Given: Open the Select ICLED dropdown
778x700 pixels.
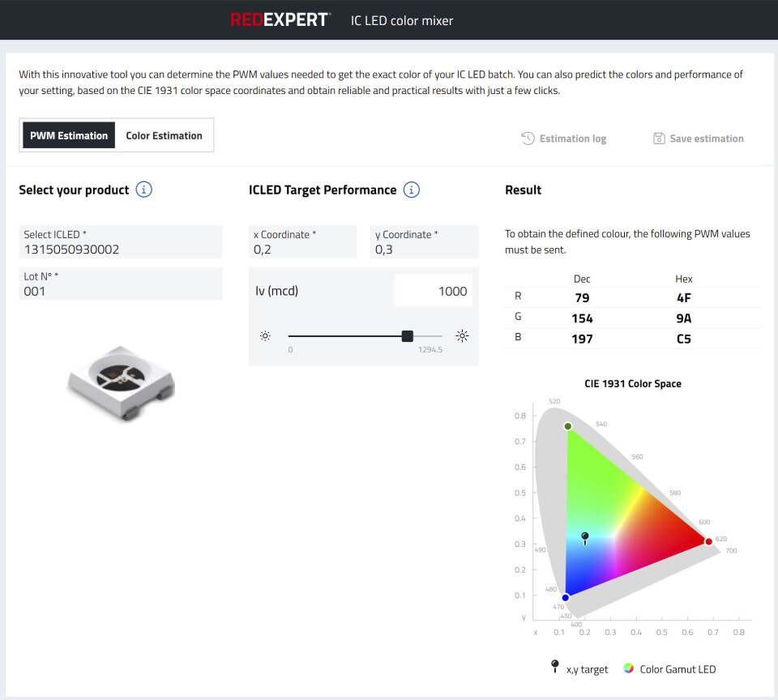Looking at the screenshot, I should 121,242.
